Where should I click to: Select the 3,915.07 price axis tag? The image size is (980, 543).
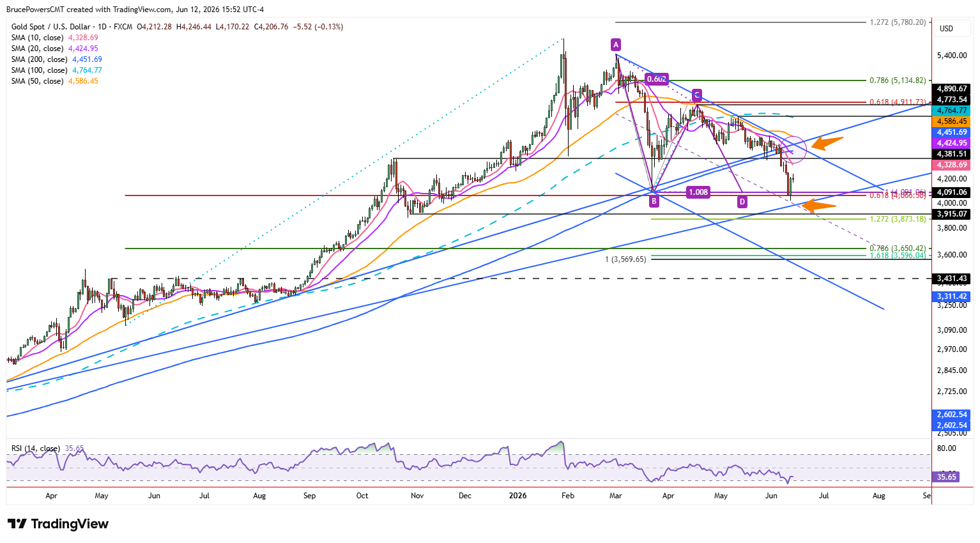click(952, 214)
